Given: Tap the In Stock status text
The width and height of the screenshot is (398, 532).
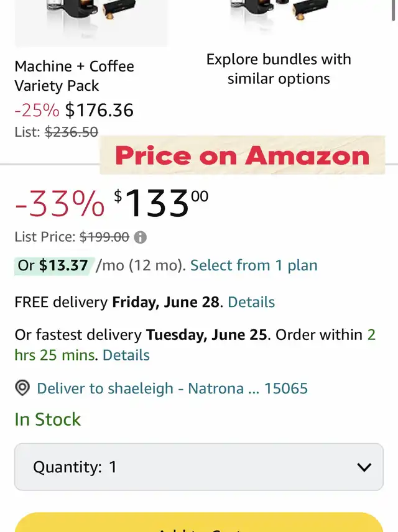Looking at the screenshot, I should click(x=47, y=420).
